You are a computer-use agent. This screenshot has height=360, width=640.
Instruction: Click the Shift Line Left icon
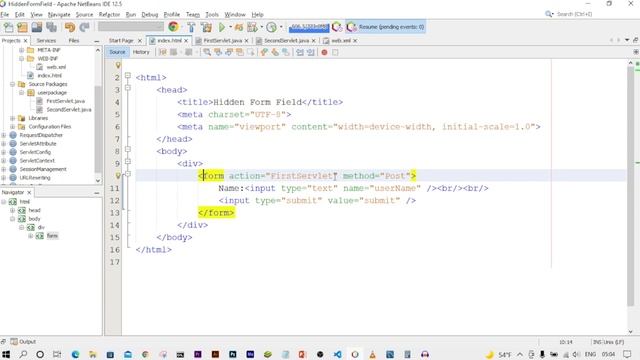coord(300,52)
